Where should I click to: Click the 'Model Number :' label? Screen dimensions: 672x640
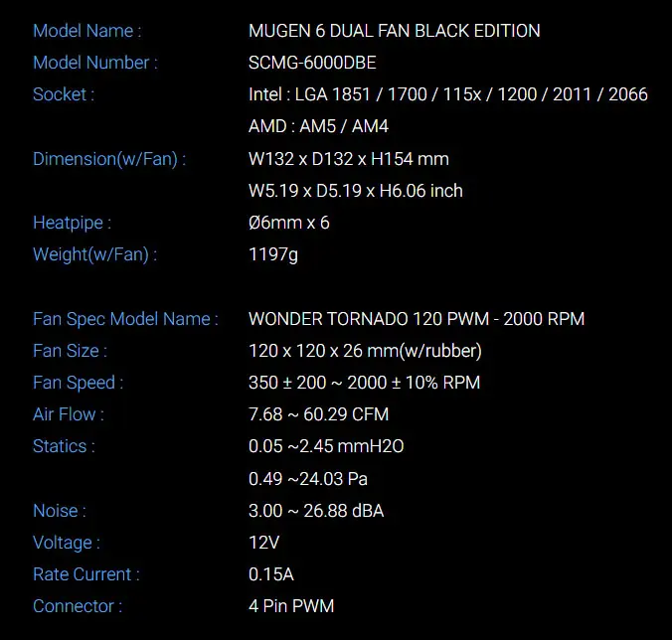pos(95,63)
